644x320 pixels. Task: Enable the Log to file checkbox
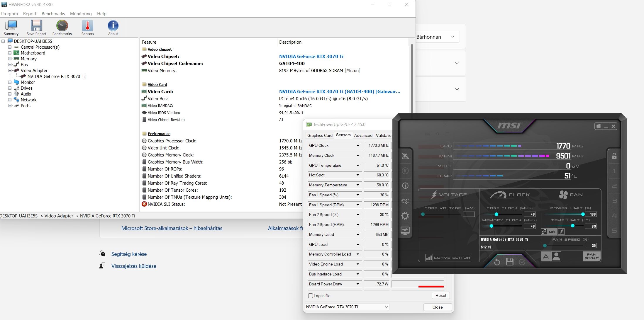click(x=311, y=296)
